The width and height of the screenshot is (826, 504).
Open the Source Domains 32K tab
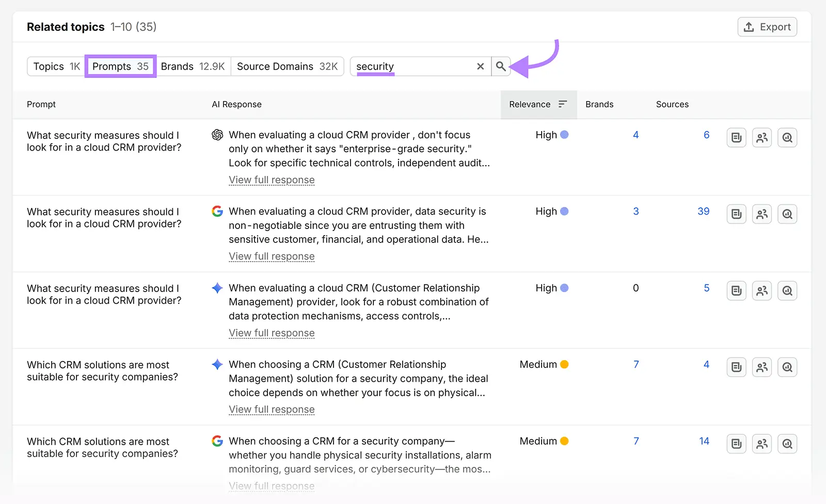[x=287, y=67]
